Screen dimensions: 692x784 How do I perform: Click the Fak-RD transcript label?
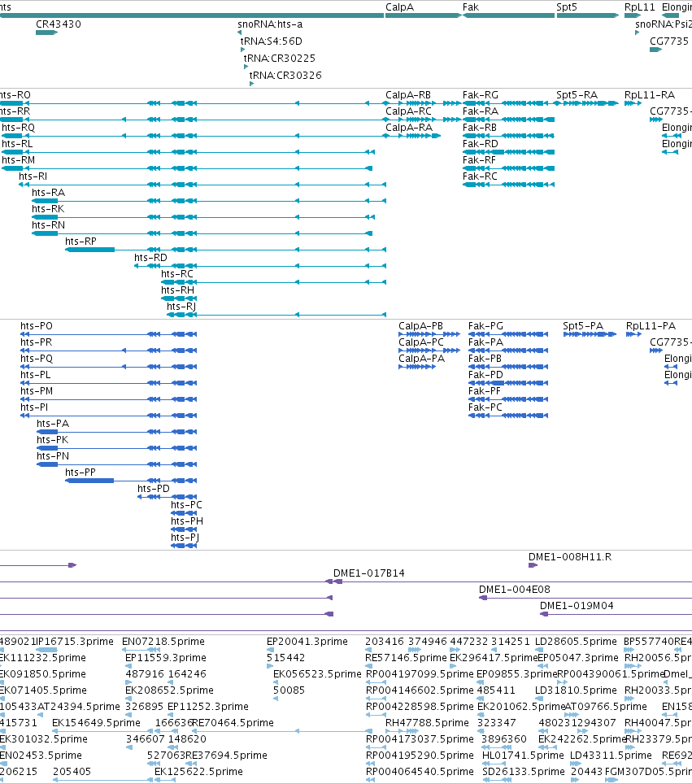point(480,144)
